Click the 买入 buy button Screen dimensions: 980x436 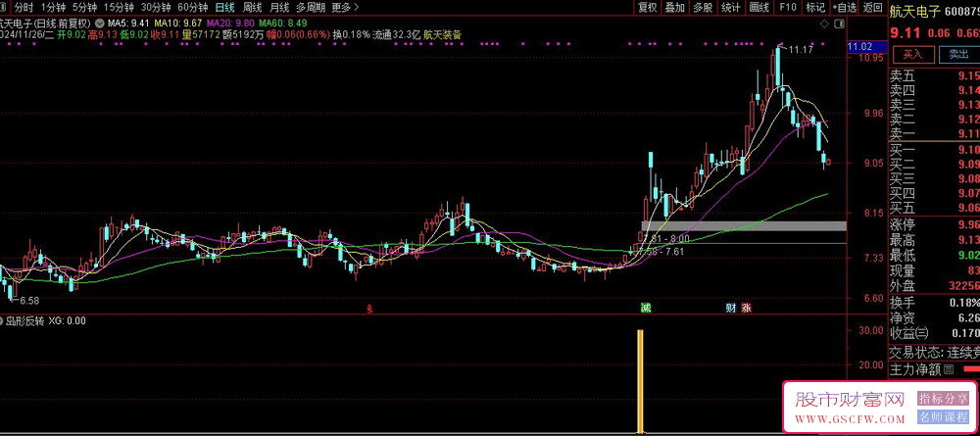[x=911, y=54]
